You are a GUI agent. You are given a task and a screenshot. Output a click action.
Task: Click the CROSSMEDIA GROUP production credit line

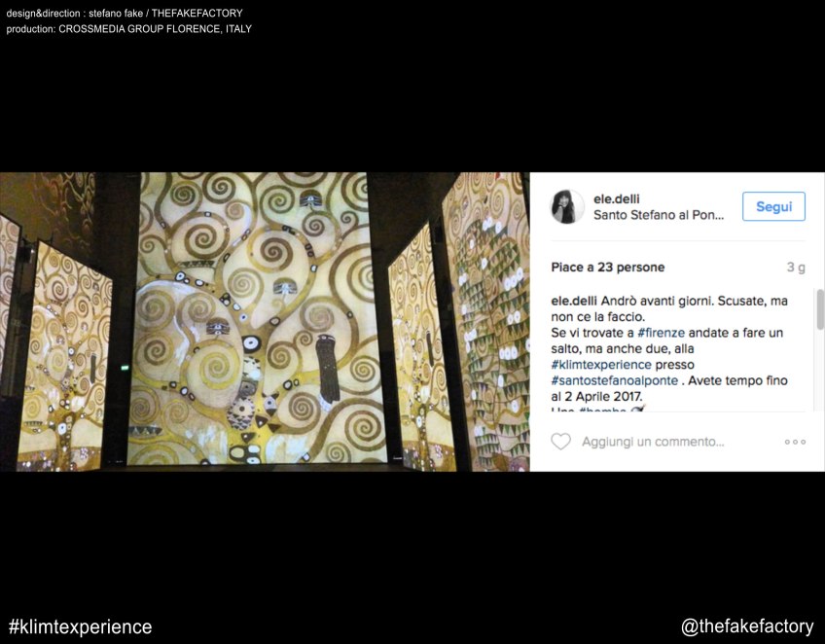128,29
